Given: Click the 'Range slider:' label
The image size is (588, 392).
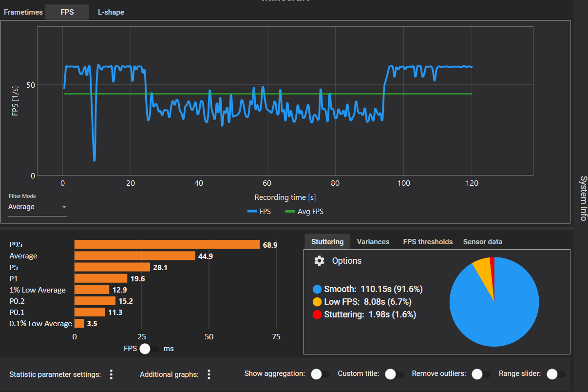Looking at the screenshot, I should tap(520, 373).
